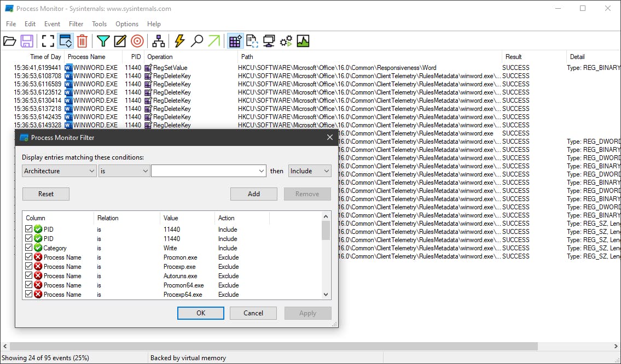Click the horizontal scrollbar right arrow
The width and height of the screenshot is (621, 364).
point(616,346)
